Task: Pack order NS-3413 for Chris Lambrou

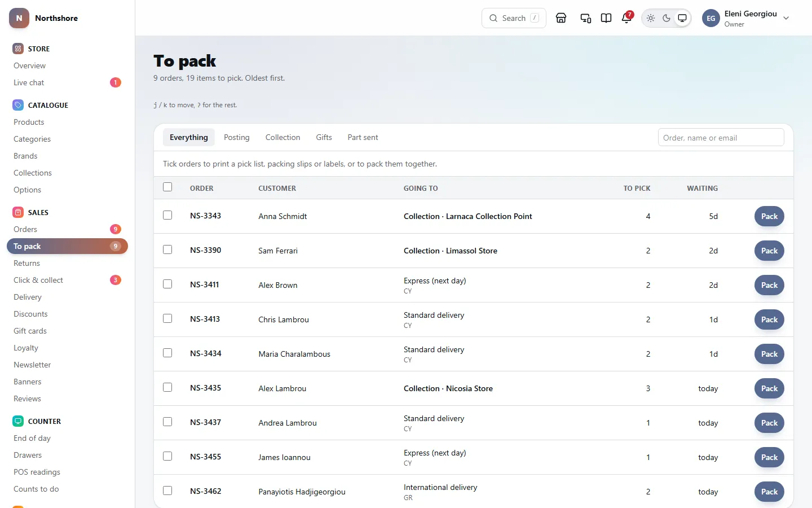Action: coord(769,319)
